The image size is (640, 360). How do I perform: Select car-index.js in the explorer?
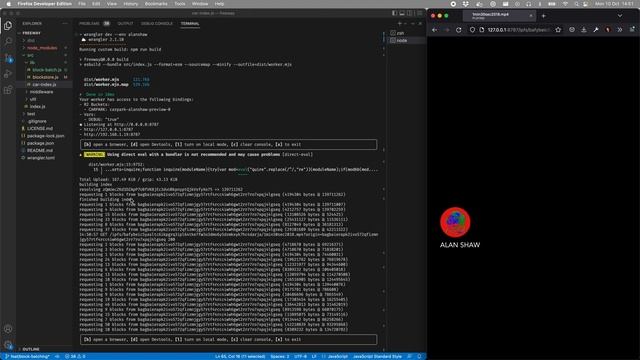(44, 84)
